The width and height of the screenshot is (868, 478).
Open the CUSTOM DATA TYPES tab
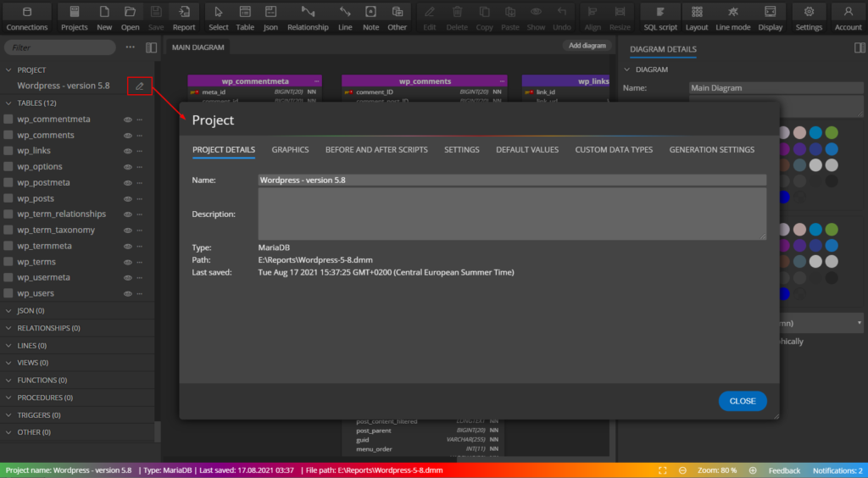(614, 150)
